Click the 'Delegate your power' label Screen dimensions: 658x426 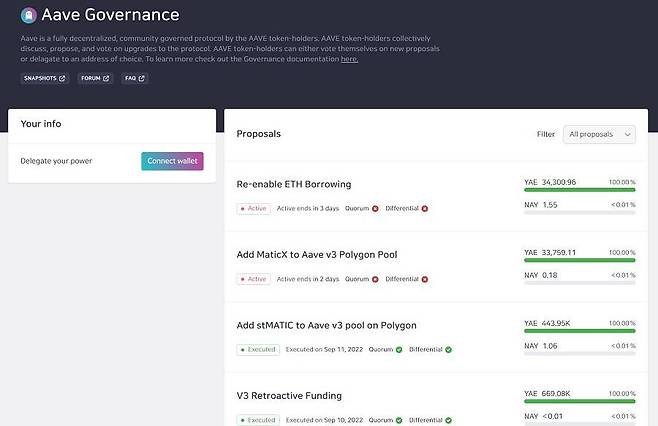click(x=56, y=161)
